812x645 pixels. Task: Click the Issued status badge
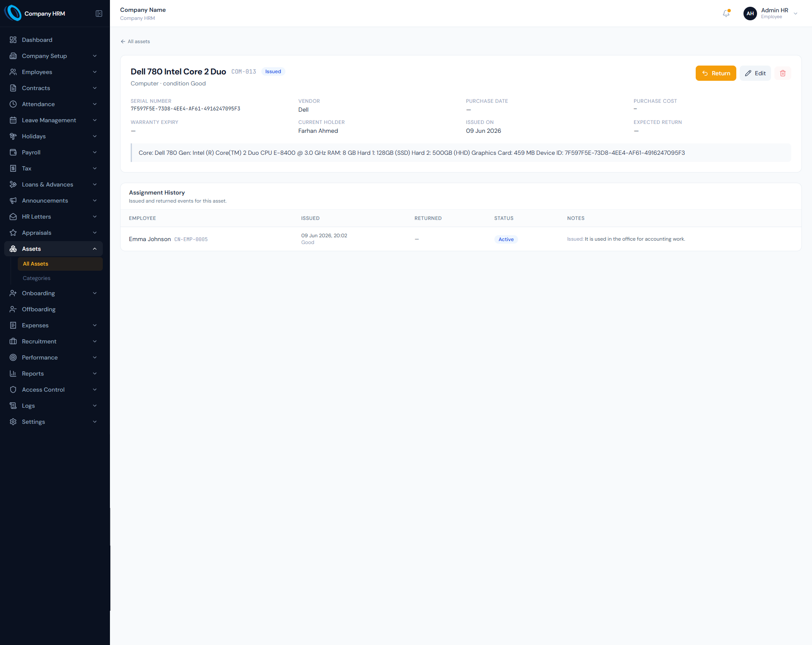(x=273, y=71)
